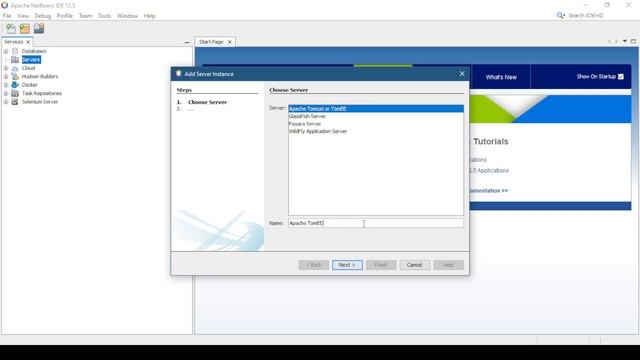Close the Start Page tab
Viewport: 640px width, 360px height.
pyautogui.click(x=229, y=42)
